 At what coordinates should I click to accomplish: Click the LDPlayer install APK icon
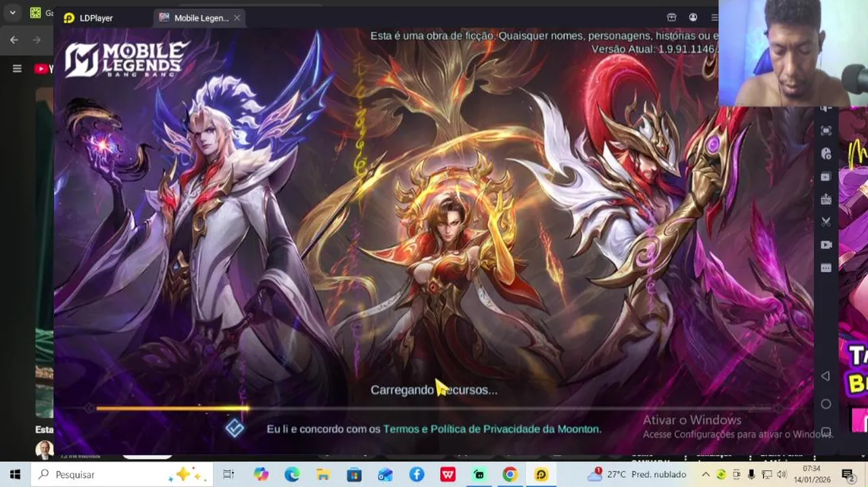[x=826, y=199]
